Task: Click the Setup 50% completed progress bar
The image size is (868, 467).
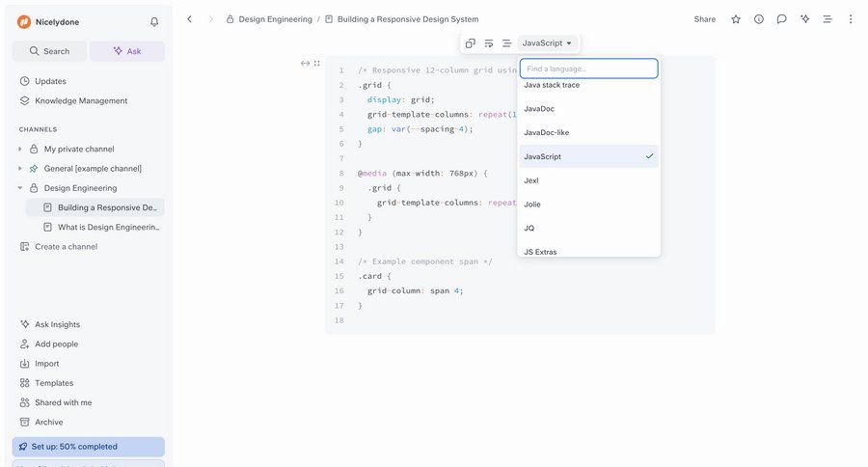Action: tap(88, 447)
